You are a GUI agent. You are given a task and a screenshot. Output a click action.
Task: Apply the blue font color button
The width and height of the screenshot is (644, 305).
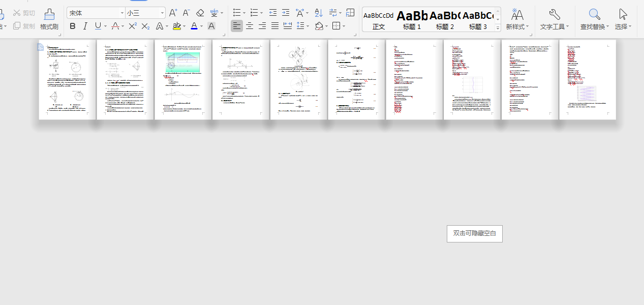click(x=194, y=26)
